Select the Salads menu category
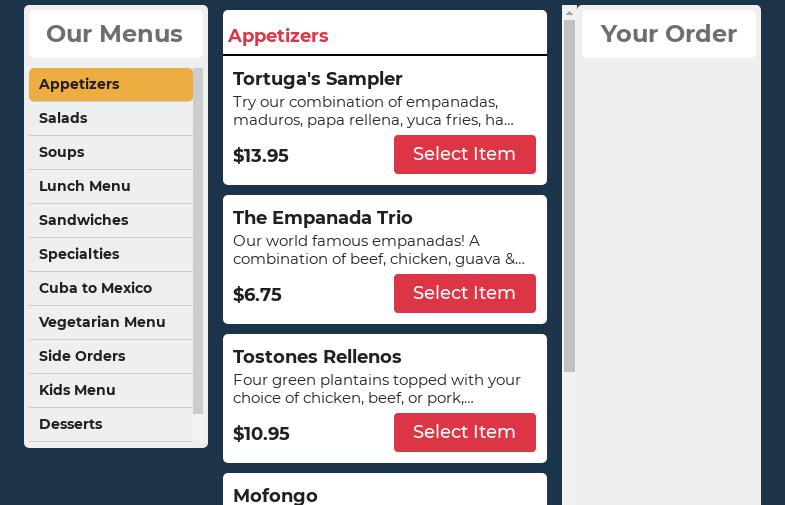This screenshot has width=785, height=505. coord(110,119)
